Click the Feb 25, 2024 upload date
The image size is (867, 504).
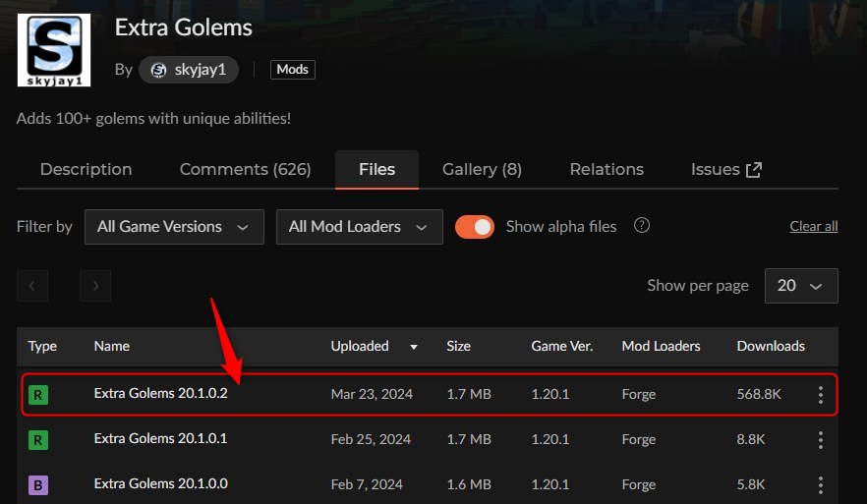[371, 439]
